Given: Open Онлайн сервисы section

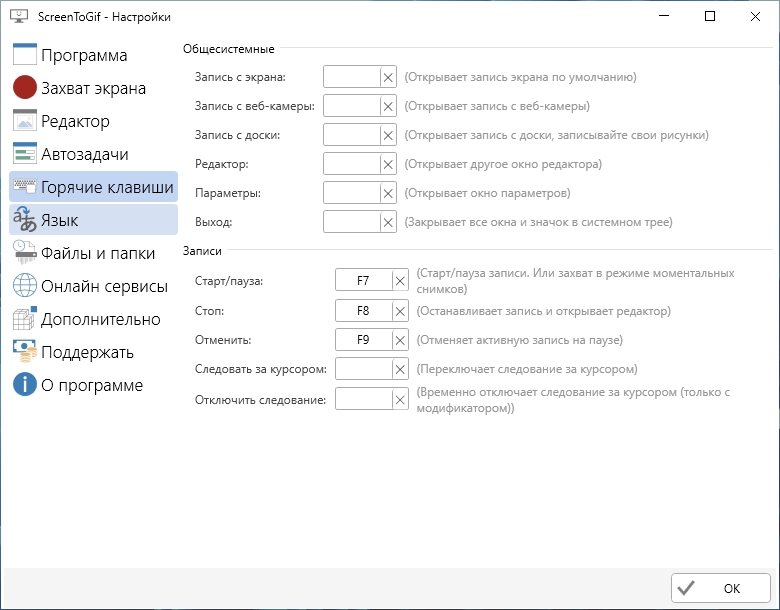Looking at the screenshot, I should 93,286.
